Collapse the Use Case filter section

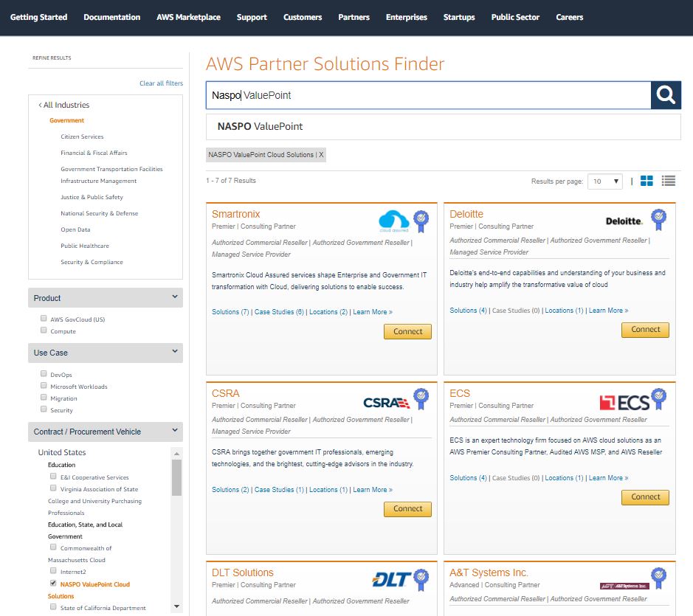[106, 353]
